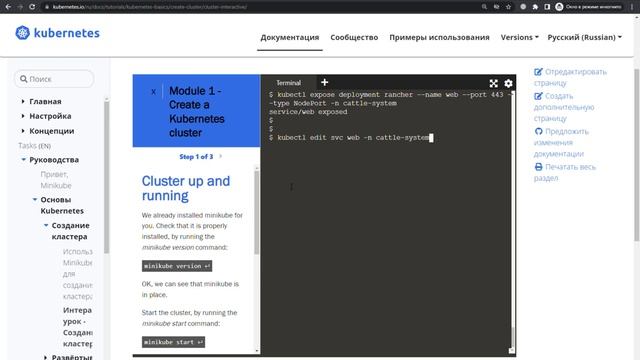
Task: Click Печатать весь раздел link
Action: pos(565,172)
